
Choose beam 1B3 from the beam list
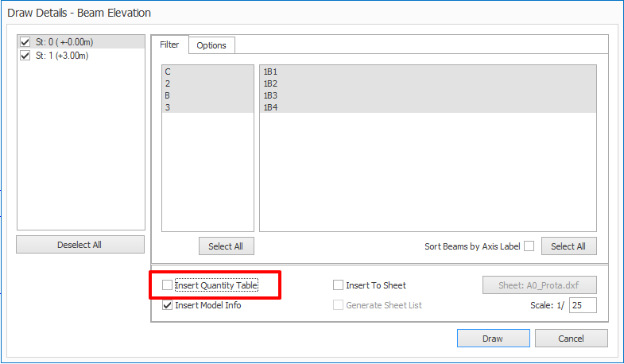[x=270, y=95]
